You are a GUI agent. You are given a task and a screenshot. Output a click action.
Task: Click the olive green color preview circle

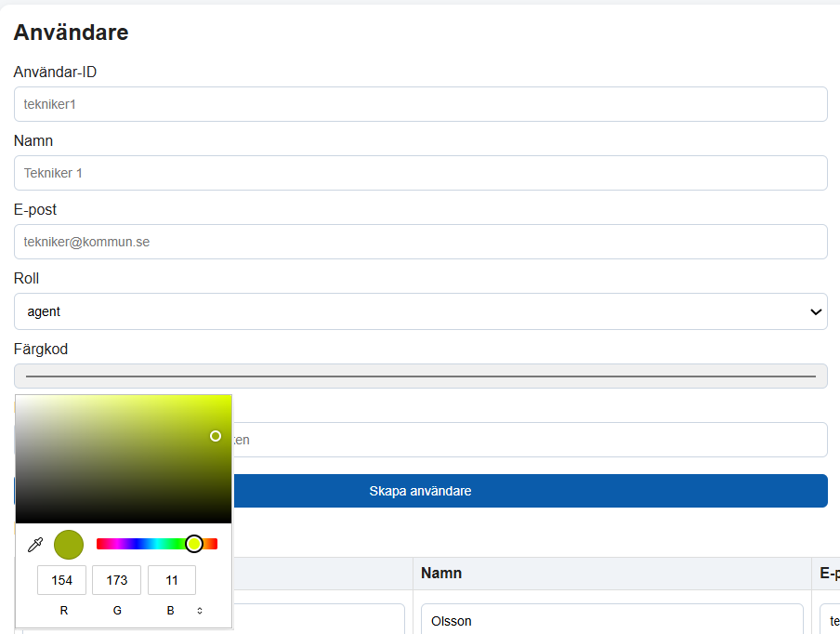click(69, 545)
